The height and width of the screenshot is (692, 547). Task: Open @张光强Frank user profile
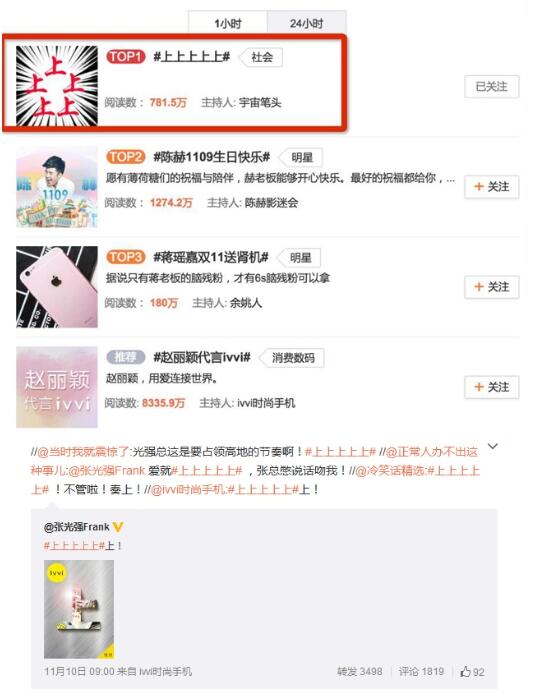(77, 527)
